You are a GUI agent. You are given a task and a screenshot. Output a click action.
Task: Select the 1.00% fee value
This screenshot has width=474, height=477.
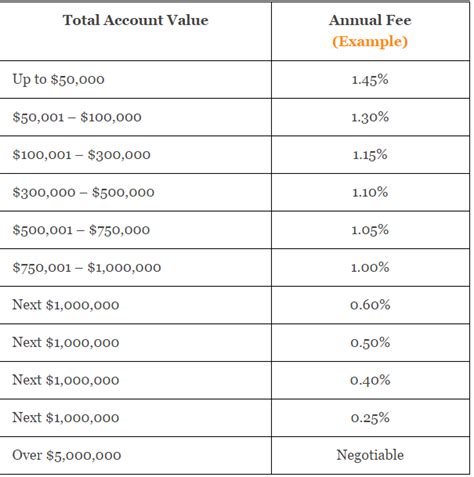coord(370,267)
